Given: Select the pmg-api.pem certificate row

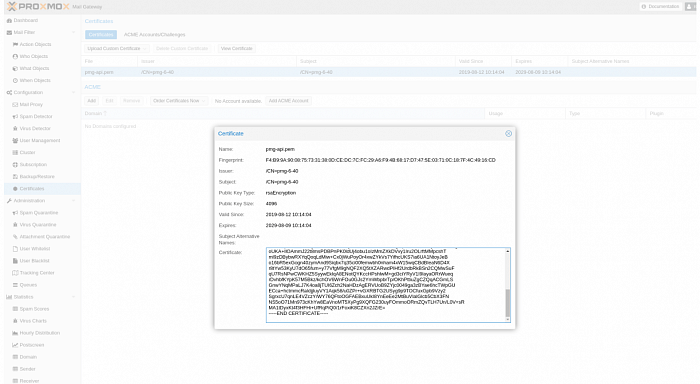Looking at the screenshot, I should click(x=388, y=72).
